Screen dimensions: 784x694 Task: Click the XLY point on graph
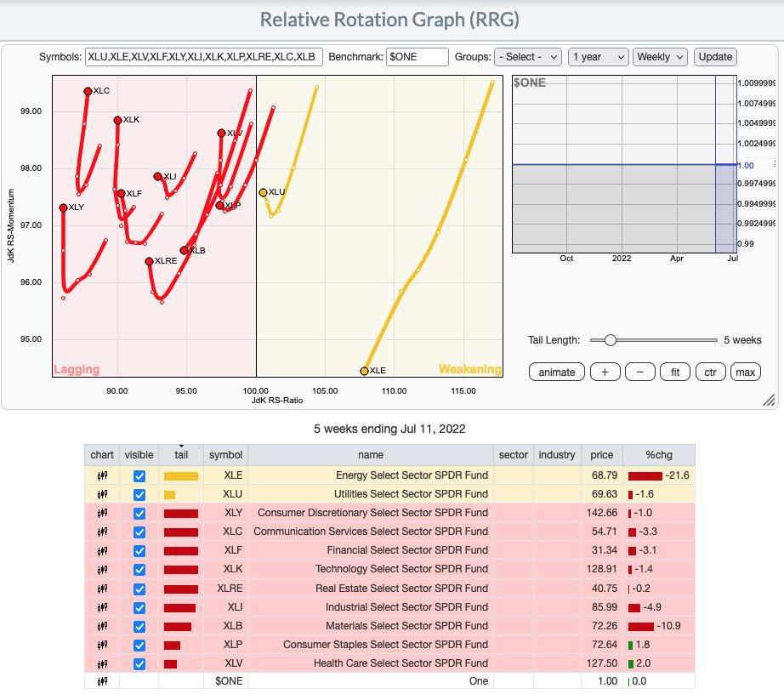click(x=63, y=208)
